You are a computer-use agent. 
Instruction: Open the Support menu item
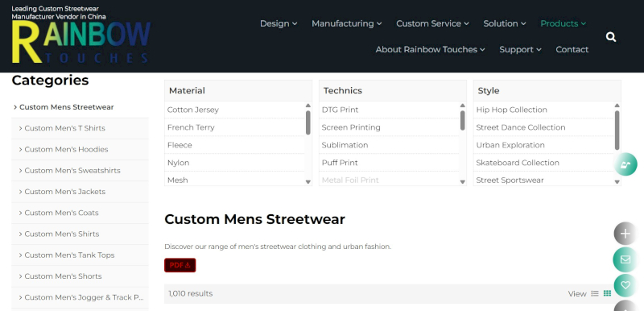click(520, 49)
